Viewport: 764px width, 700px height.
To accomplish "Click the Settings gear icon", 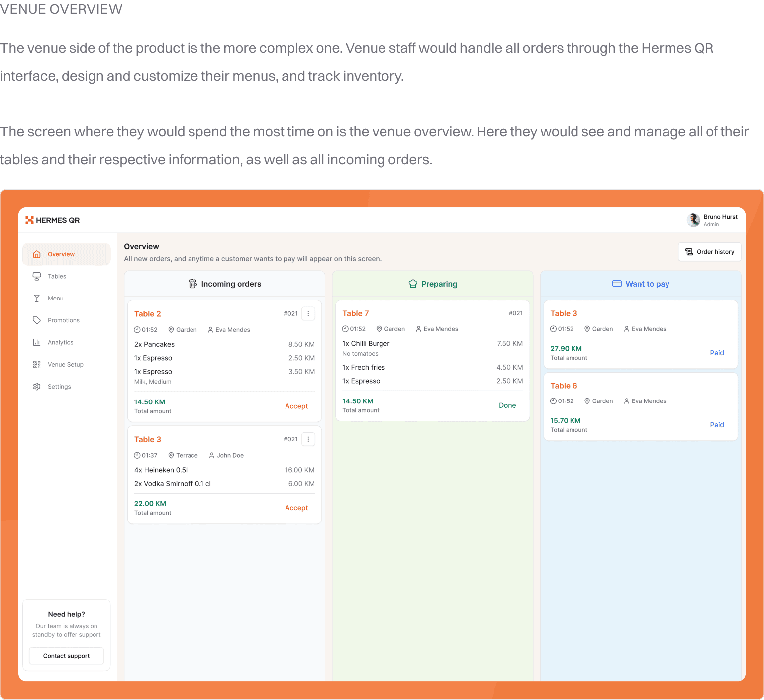I will [x=37, y=387].
